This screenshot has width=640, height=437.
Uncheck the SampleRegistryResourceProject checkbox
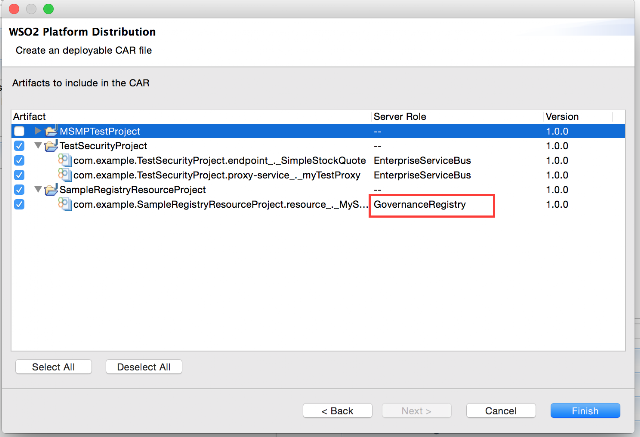pos(19,190)
